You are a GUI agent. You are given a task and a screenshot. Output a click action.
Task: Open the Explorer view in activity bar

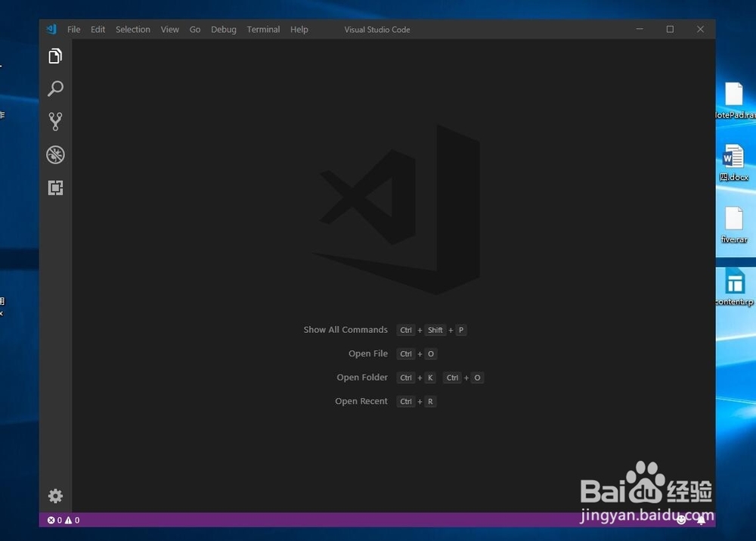point(55,56)
